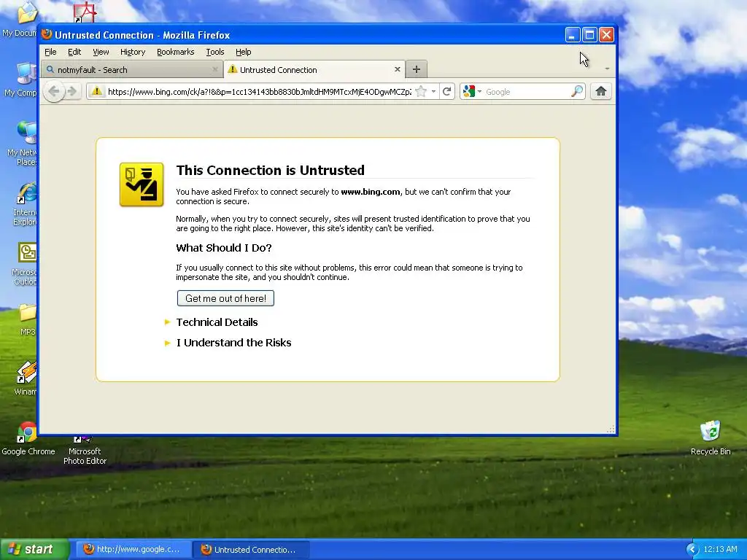Open the address bar history dropdown arrow
Image resolution: width=747 pixels, height=560 pixels.
tap(433, 91)
